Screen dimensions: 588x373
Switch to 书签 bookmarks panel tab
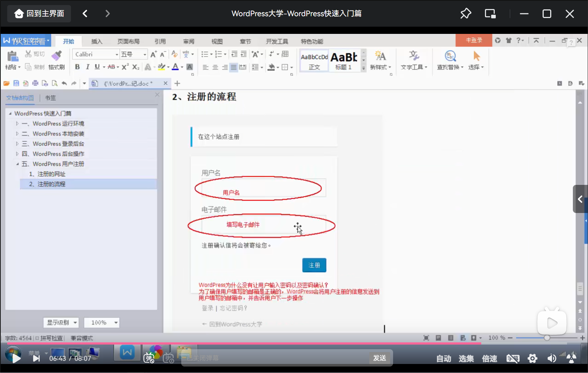50,98
